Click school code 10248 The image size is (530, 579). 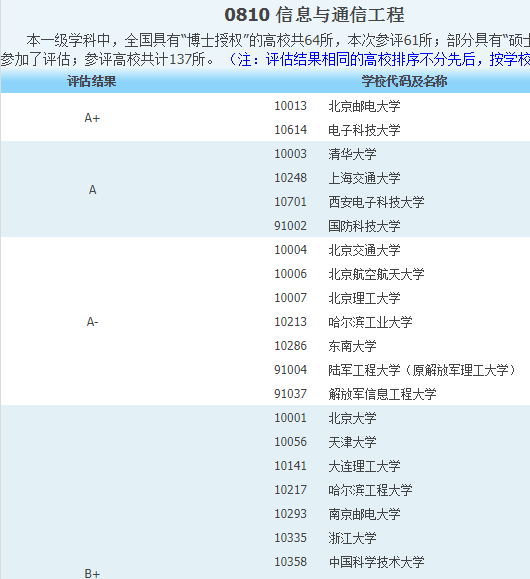[x=290, y=178]
